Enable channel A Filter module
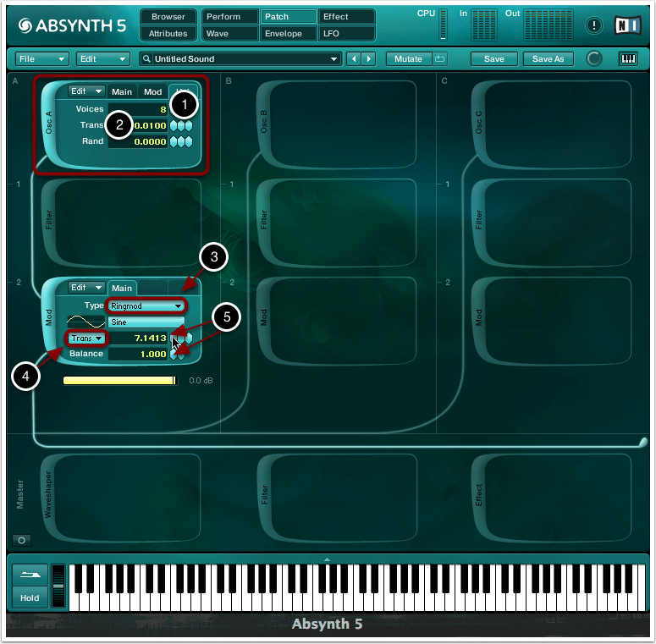Image resolution: width=656 pixels, height=644 pixels. [49, 220]
